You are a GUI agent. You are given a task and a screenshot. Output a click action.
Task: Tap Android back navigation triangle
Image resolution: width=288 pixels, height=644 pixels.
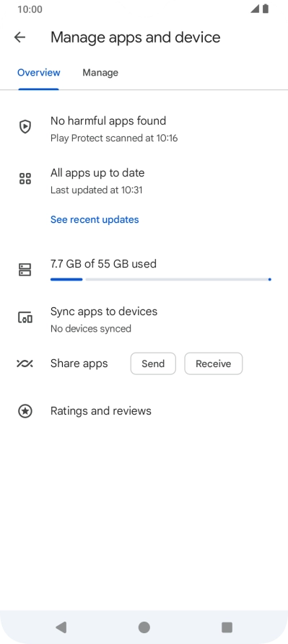[61, 627]
